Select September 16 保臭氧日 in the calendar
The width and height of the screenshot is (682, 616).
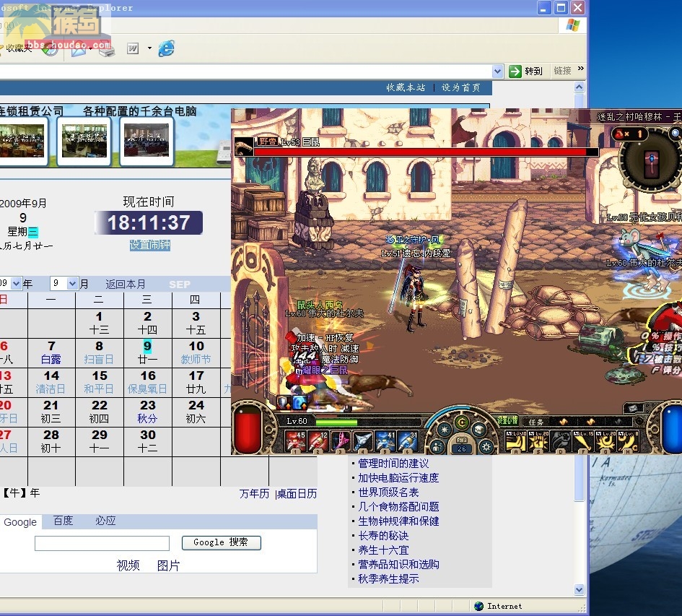coord(147,382)
